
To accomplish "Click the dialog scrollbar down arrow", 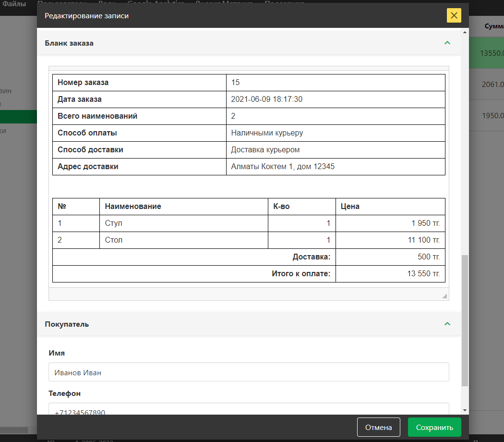I will click(x=464, y=410).
